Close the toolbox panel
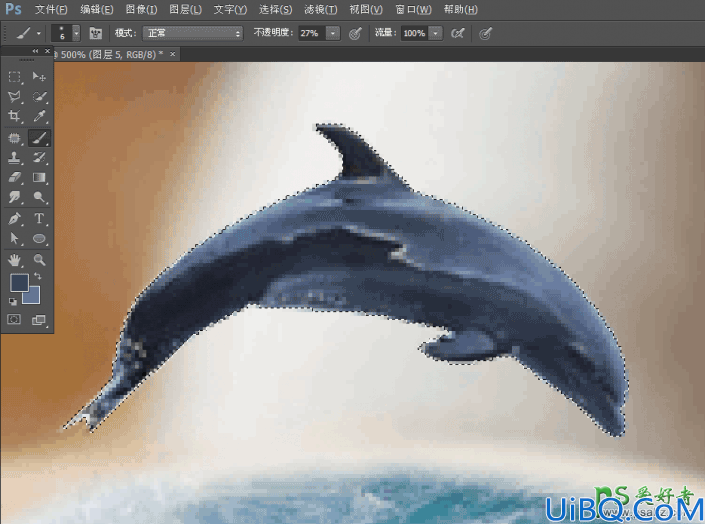 pyautogui.click(x=47, y=51)
